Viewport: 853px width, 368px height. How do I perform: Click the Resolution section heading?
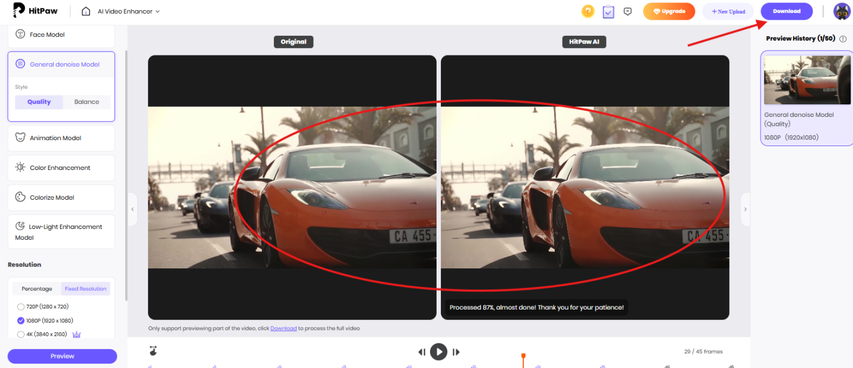pos(24,265)
